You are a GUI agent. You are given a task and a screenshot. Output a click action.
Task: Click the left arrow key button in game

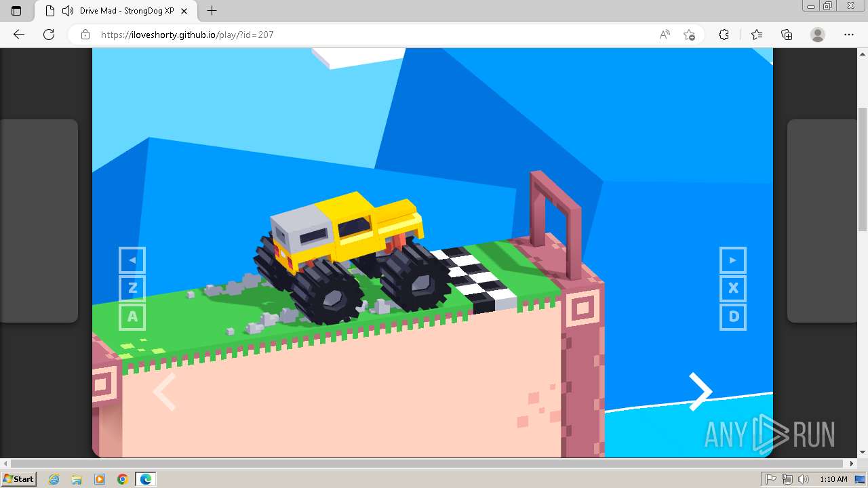[x=132, y=260]
